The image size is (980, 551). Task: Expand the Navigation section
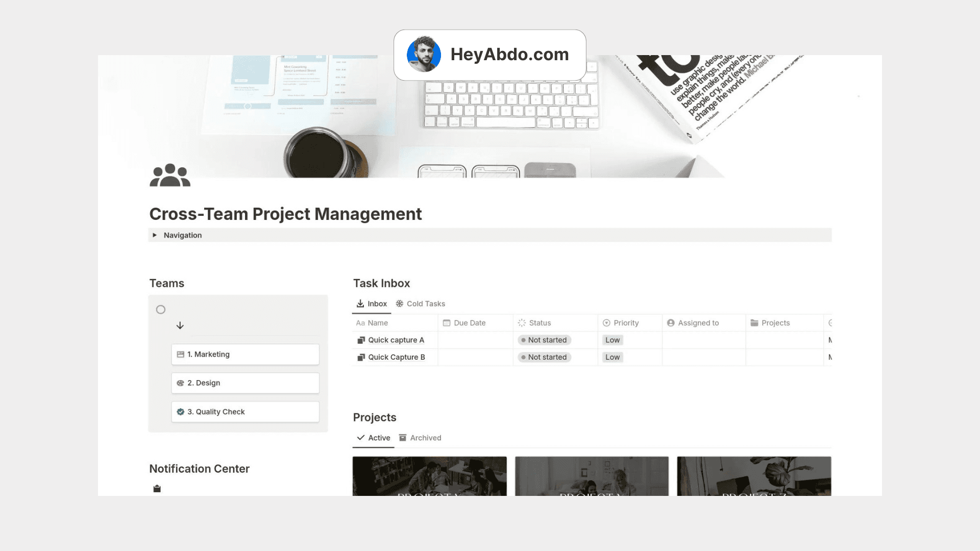coord(156,235)
